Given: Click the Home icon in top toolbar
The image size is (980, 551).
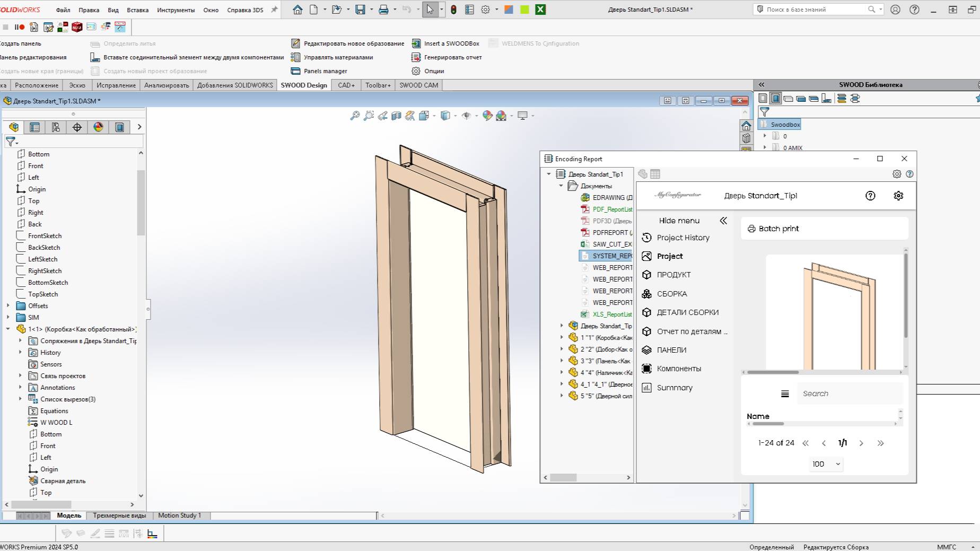Looking at the screenshot, I should click(x=297, y=10).
